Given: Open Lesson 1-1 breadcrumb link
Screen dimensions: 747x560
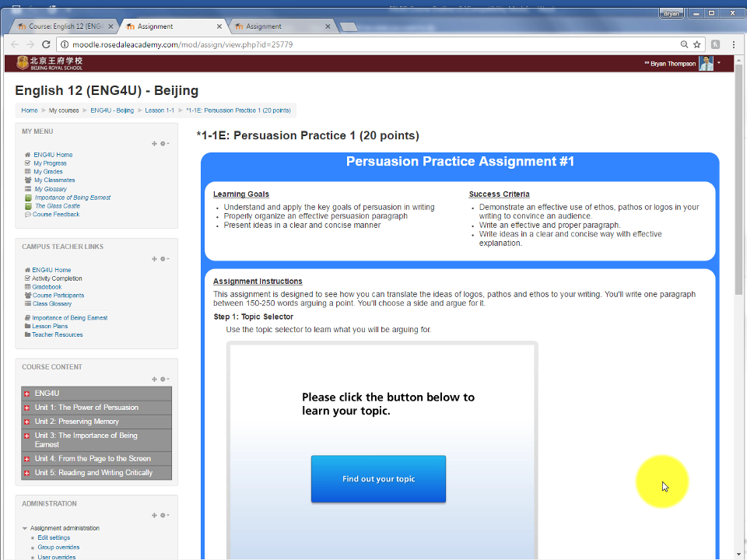Looking at the screenshot, I should (160, 110).
